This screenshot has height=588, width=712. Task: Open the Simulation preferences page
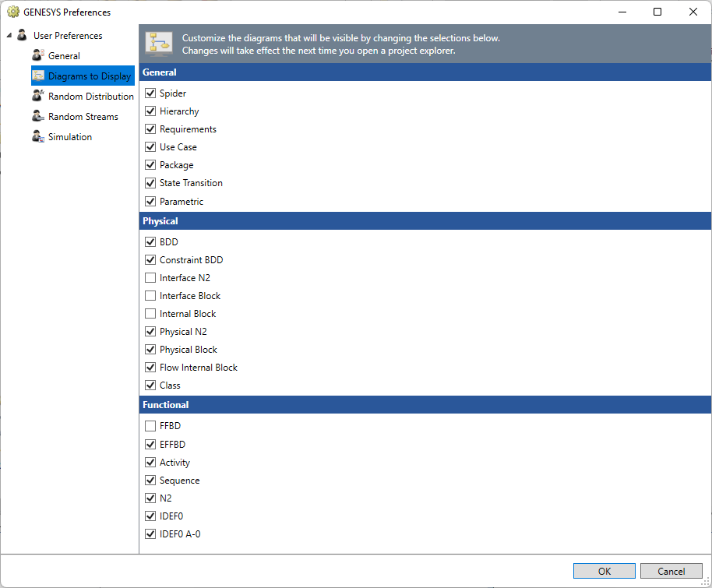70,137
